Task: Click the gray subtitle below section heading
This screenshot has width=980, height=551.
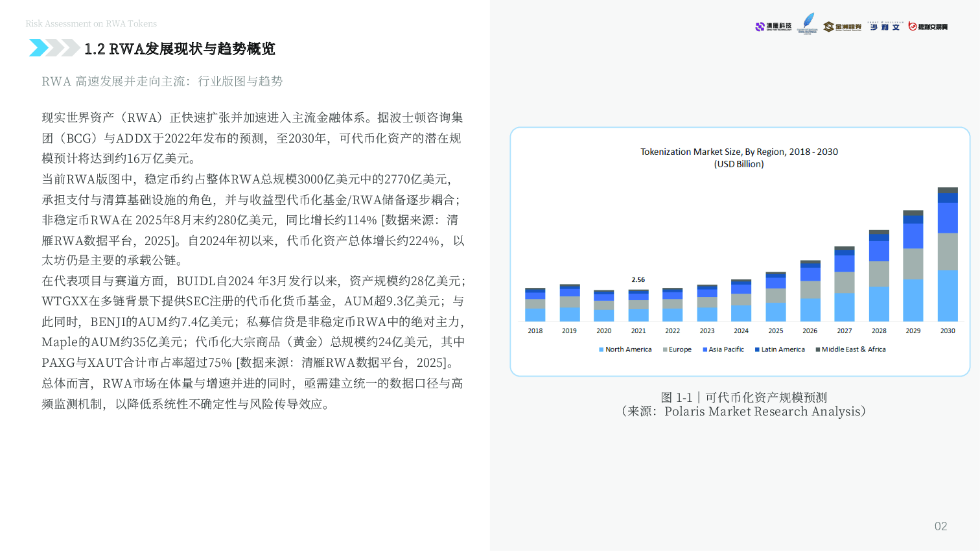Action: (162, 82)
